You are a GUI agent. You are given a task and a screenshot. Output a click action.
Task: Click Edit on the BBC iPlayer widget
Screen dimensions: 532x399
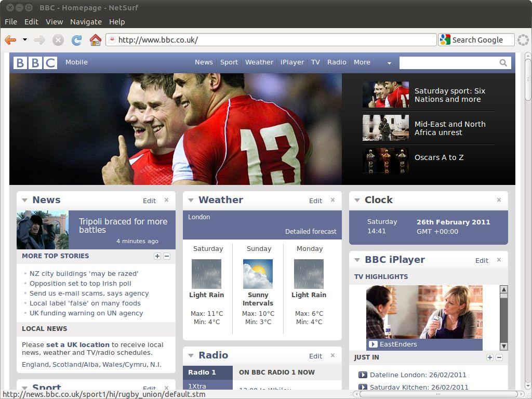pyautogui.click(x=482, y=261)
